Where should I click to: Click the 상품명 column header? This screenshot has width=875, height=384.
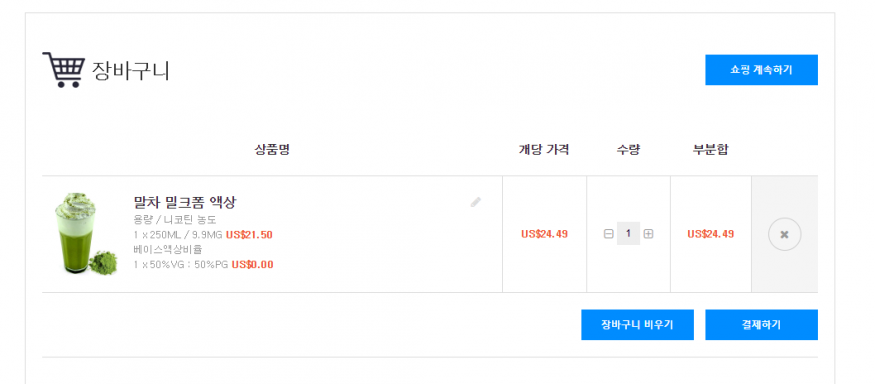click(272, 150)
